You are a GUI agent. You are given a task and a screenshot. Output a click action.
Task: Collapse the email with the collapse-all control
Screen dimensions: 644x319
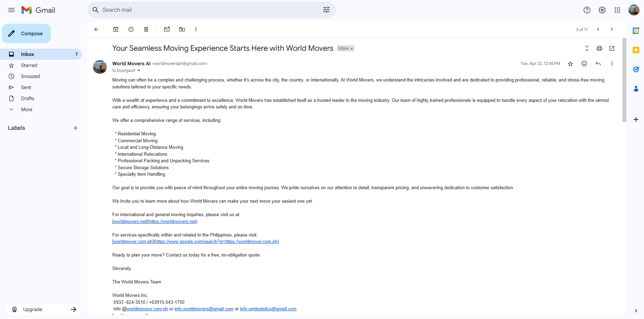(587, 48)
